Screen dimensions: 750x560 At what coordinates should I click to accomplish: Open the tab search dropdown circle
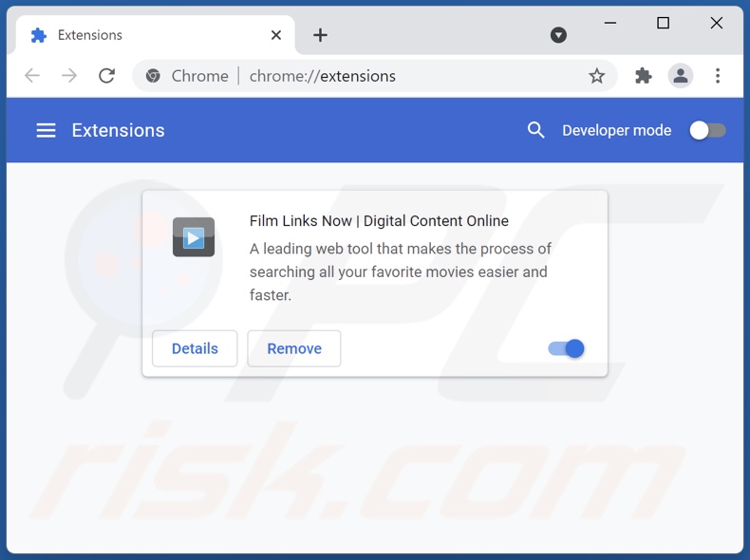[558, 35]
